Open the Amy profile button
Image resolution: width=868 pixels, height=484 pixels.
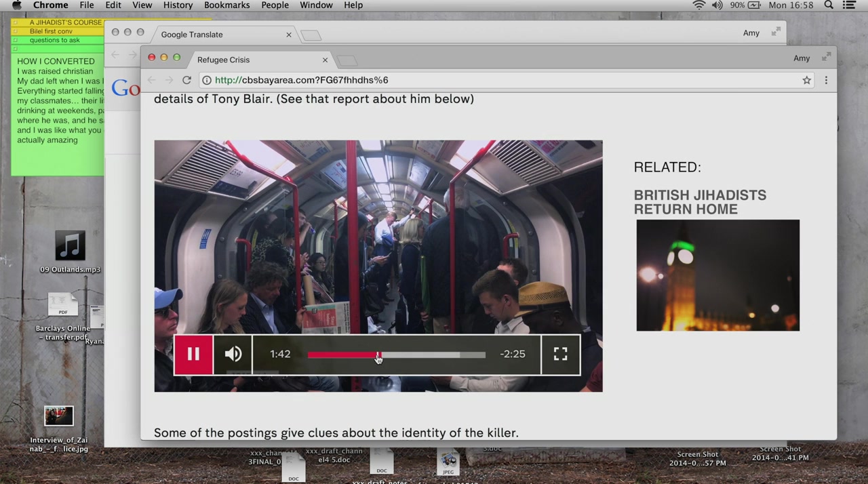802,58
